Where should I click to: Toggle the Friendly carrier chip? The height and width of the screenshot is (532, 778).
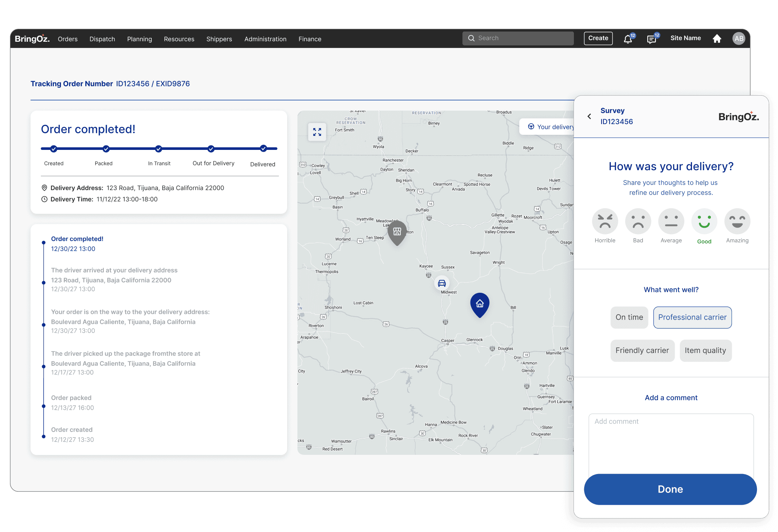pos(642,351)
